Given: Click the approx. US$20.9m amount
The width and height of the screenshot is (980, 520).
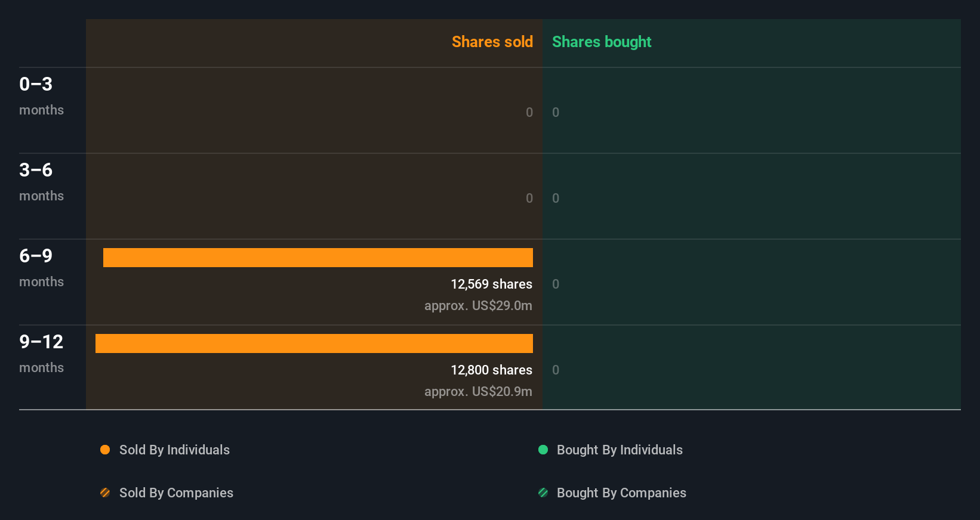Looking at the screenshot, I should (x=478, y=392).
